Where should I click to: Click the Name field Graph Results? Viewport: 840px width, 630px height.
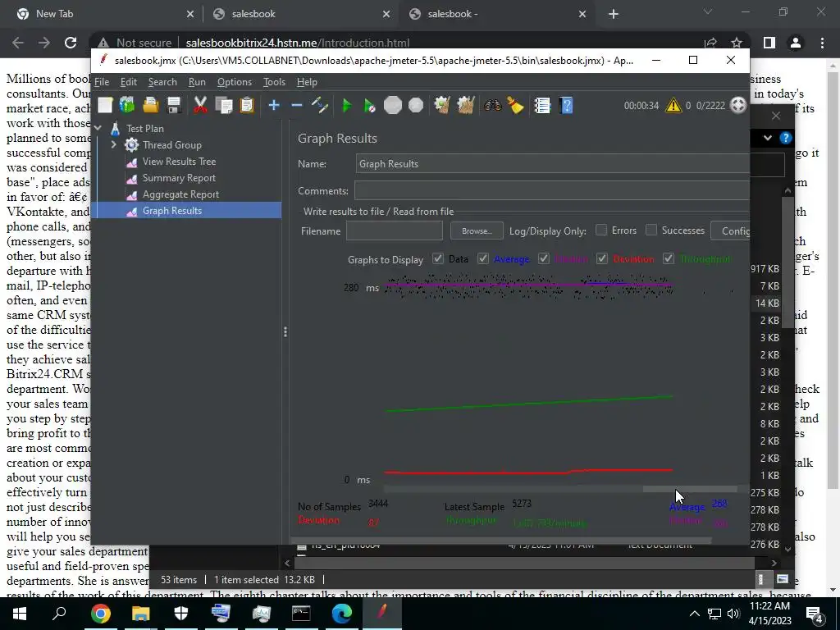pos(552,164)
